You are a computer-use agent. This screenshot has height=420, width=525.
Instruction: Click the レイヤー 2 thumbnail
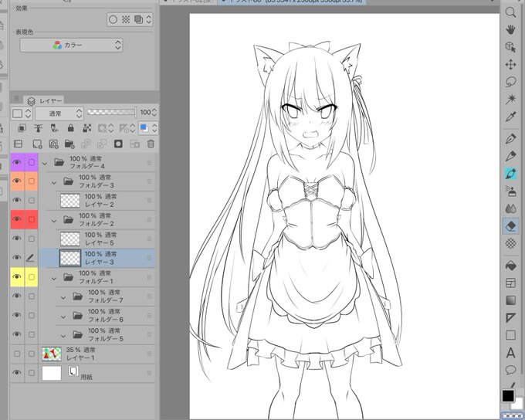[70, 201]
